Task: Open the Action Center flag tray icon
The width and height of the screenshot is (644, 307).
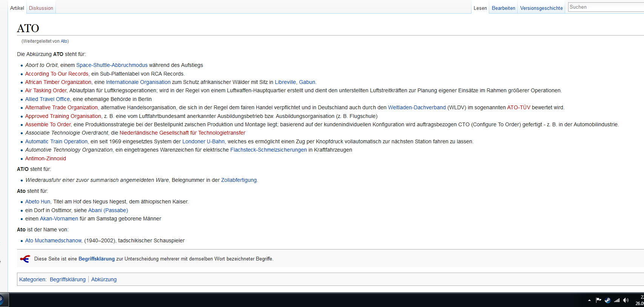Action: 598,300
